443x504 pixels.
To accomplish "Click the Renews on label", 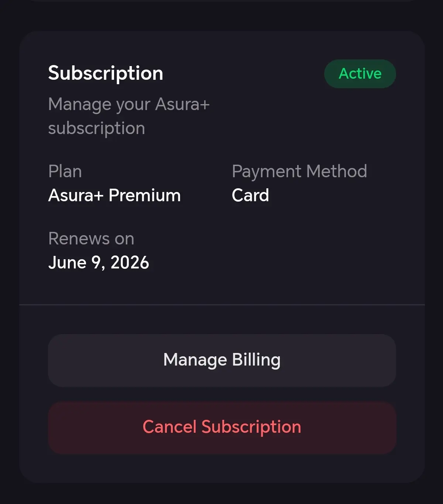I will point(91,239).
